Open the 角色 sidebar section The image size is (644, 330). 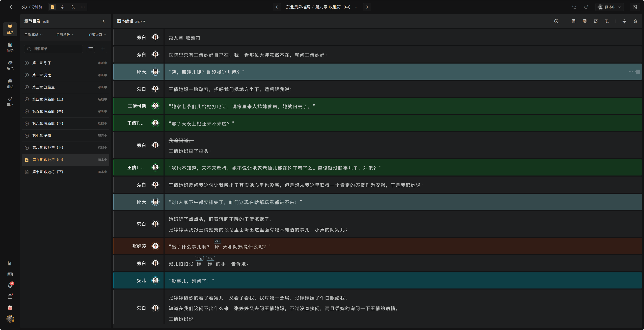(x=10, y=66)
